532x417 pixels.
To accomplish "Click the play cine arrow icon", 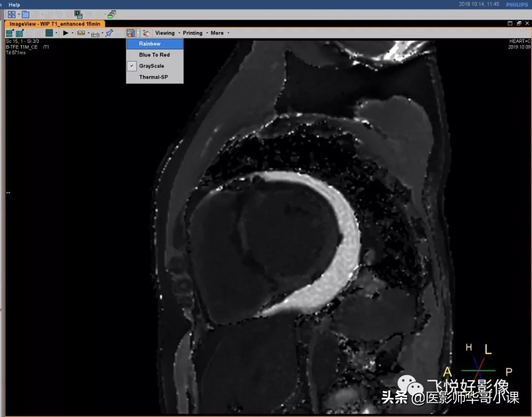I will click(x=66, y=33).
